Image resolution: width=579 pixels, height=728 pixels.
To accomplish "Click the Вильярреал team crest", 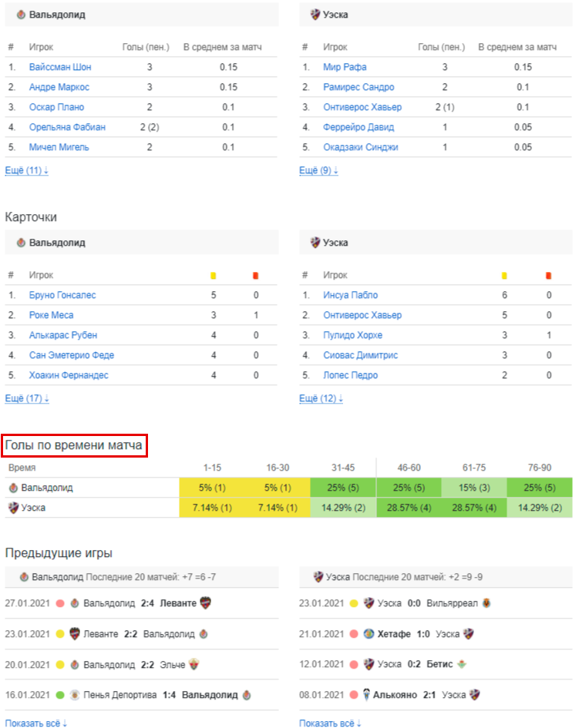I will (487, 603).
